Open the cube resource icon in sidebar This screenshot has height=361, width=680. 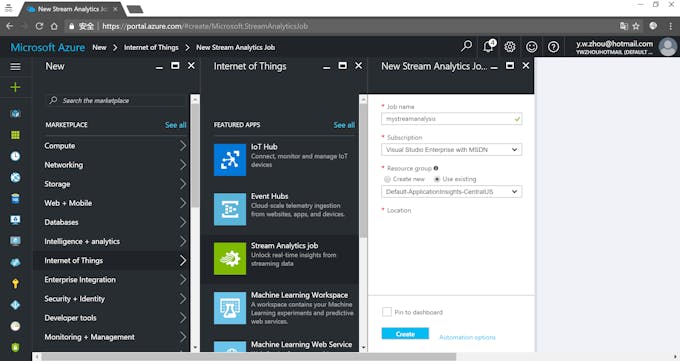pyautogui.click(x=15, y=114)
